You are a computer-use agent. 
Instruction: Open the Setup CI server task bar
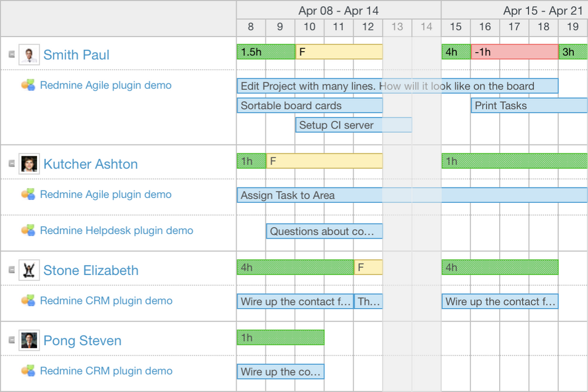click(353, 125)
